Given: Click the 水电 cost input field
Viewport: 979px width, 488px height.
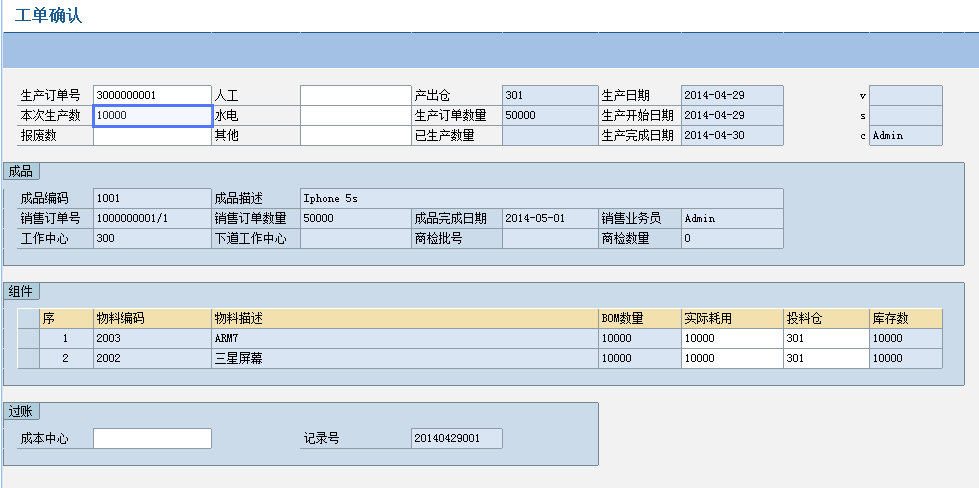Looking at the screenshot, I should tap(355, 115).
